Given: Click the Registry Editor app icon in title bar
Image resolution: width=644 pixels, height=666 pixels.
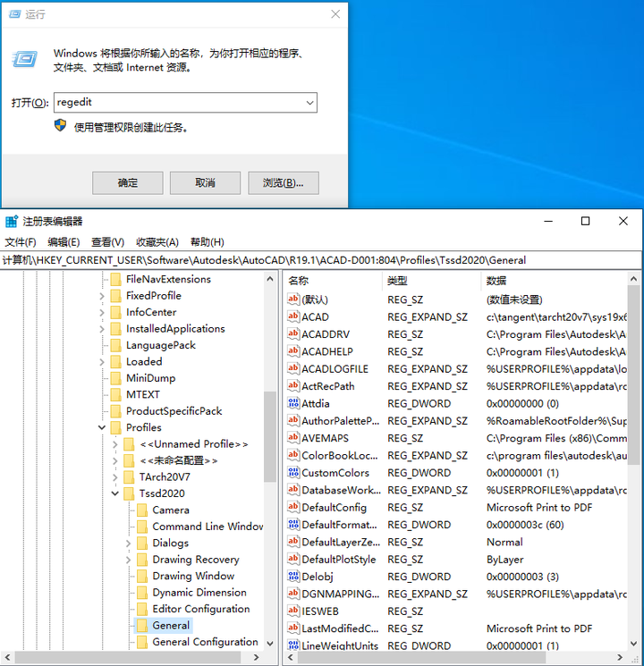Looking at the screenshot, I should [x=12, y=222].
